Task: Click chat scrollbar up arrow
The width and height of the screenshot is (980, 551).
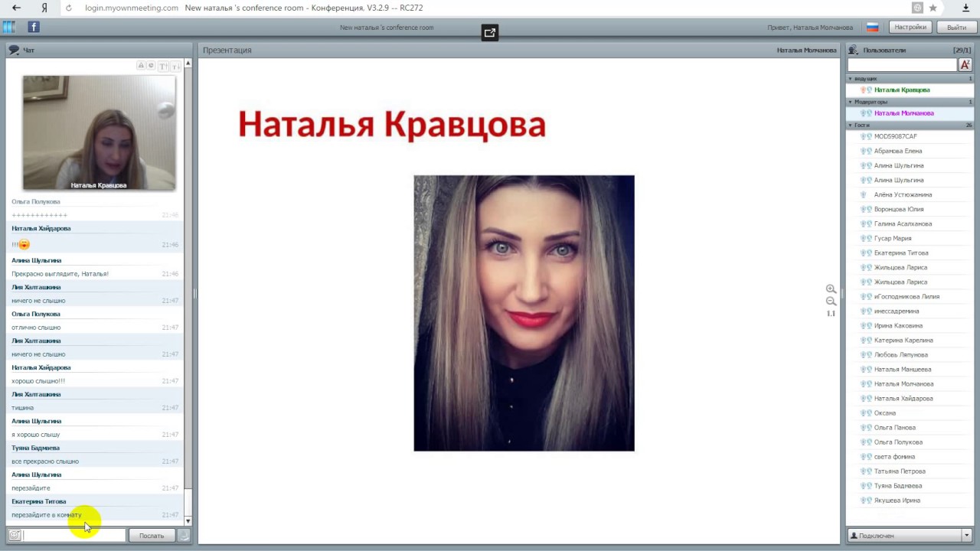Action: (188, 64)
